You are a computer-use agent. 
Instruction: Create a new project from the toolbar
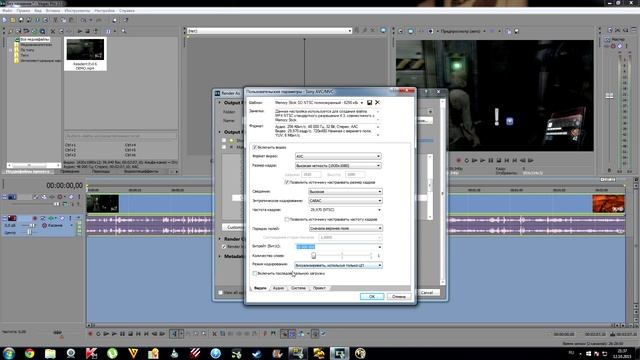[4, 20]
